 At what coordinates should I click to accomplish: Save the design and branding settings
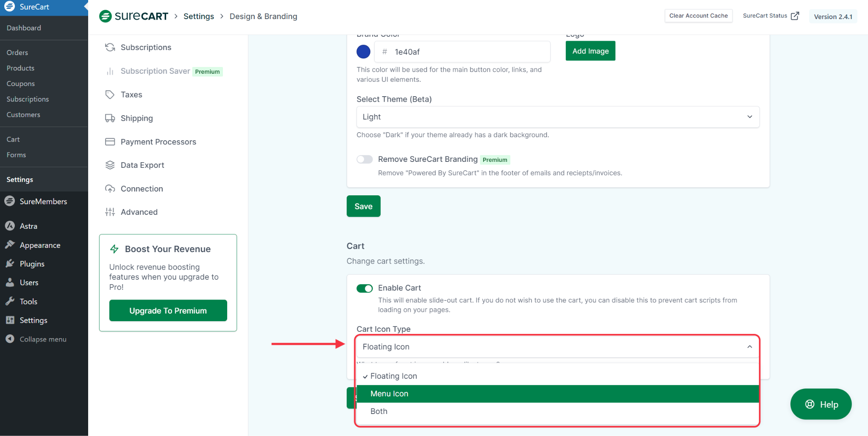point(364,206)
